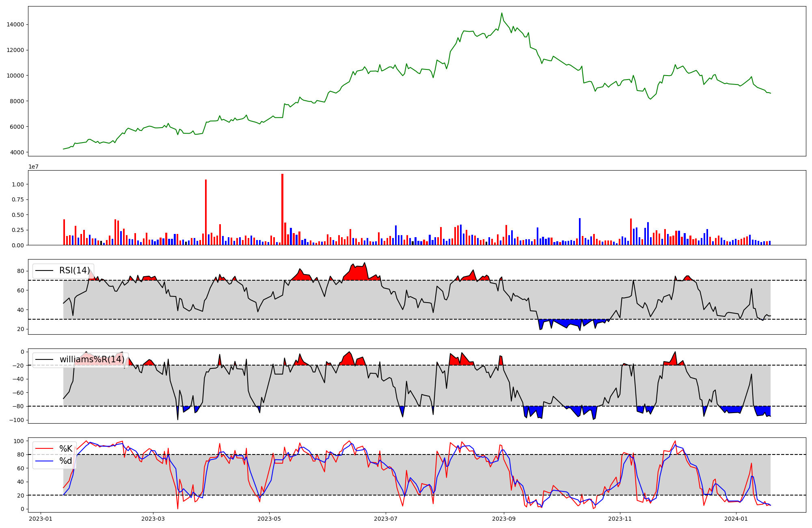Image resolution: width=812 pixels, height=528 pixels.
Task: Click the 2023-09 x-axis date label
Action: pos(504,519)
